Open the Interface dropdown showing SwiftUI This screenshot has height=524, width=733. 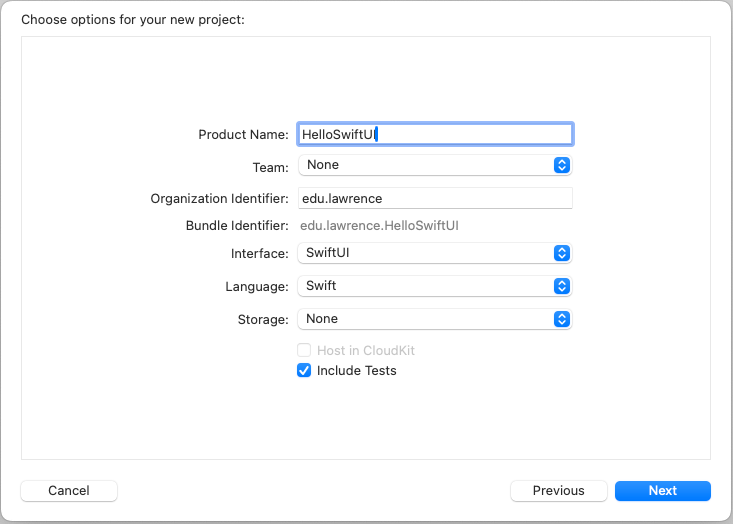[435, 253]
